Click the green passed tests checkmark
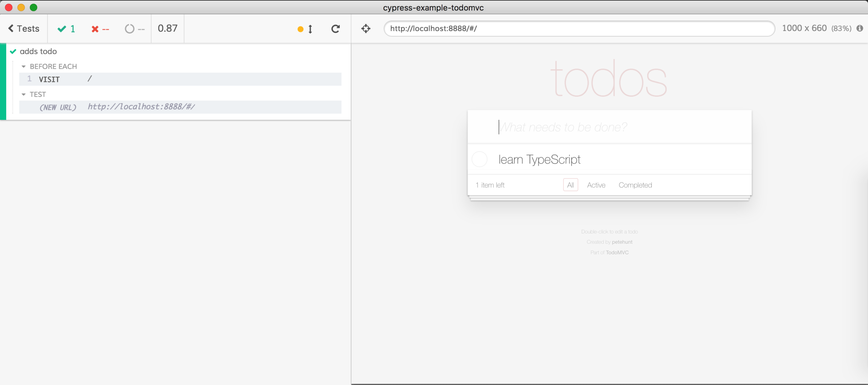The width and height of the screenshot is (868, 385). 62,29
